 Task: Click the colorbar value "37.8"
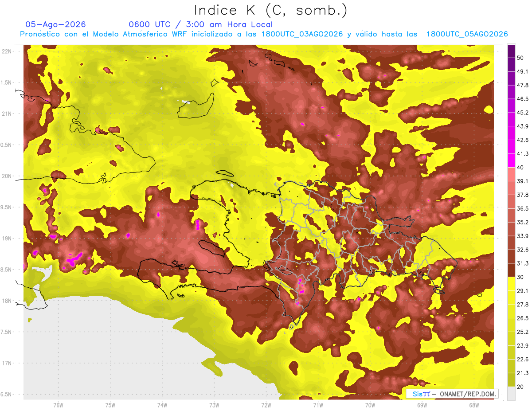tap(522, 195)
